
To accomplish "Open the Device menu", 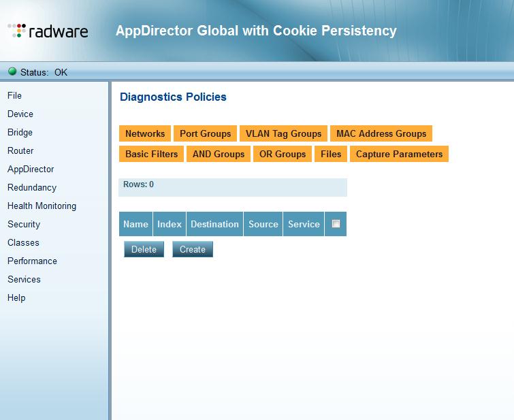I will 20,114.
